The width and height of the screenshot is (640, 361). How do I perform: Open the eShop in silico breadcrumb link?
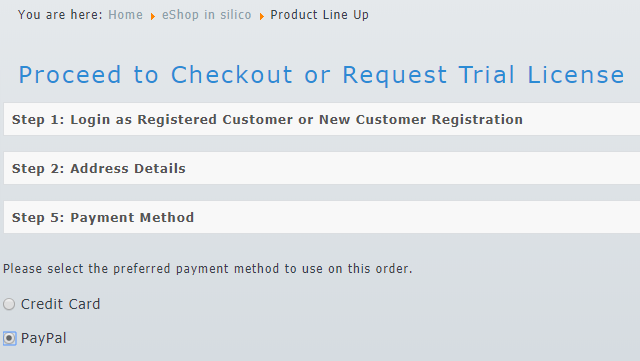pos(207,15)
